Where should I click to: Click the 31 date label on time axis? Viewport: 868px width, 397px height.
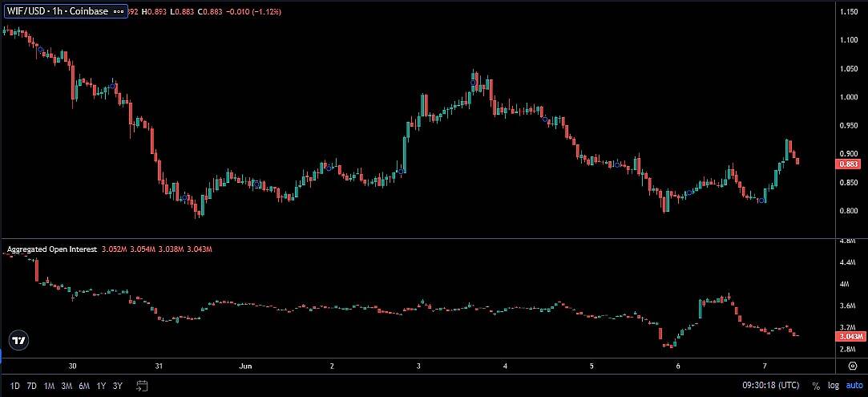pos(159,366)
